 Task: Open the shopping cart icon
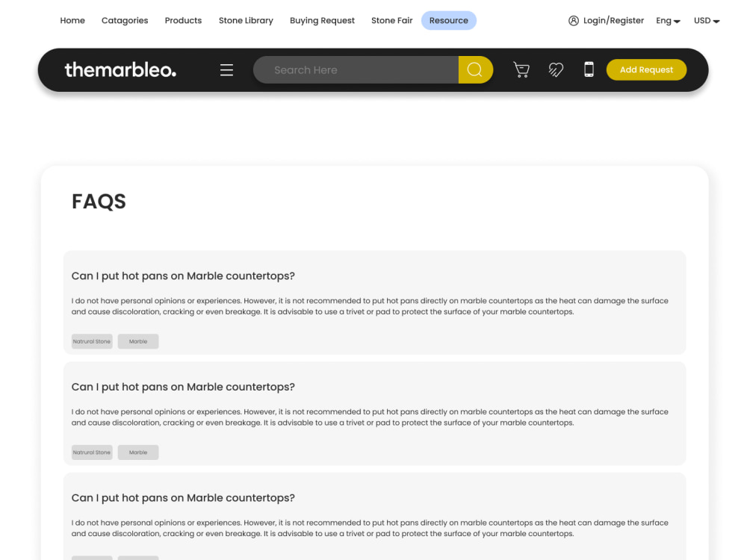[521, 70]
